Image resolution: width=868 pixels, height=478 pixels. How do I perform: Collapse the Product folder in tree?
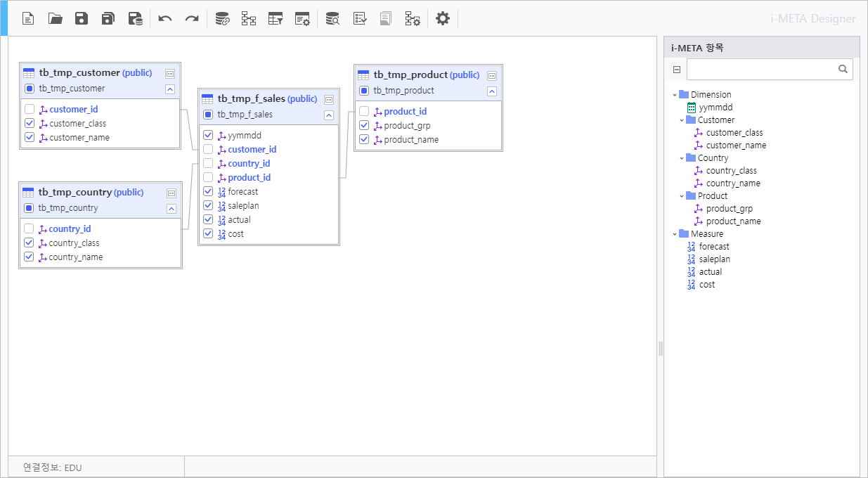coord(682,196)
